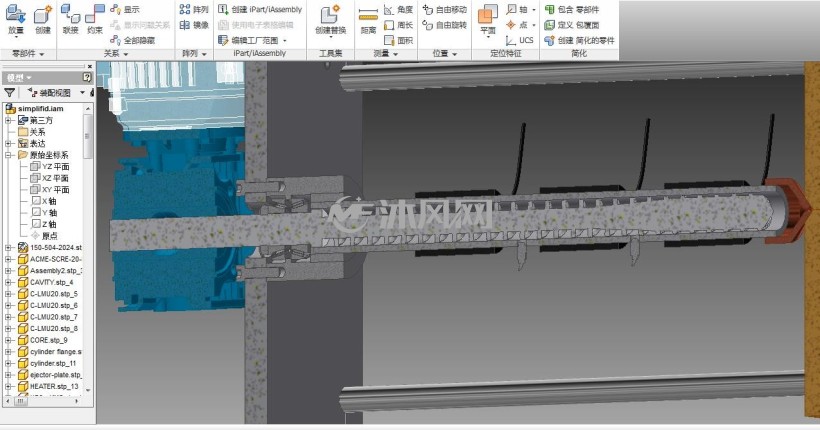Image resolution: width=820 pixels, height=430 pixels.
Task: Select the 关系 folder in browser
Action: 32,132
